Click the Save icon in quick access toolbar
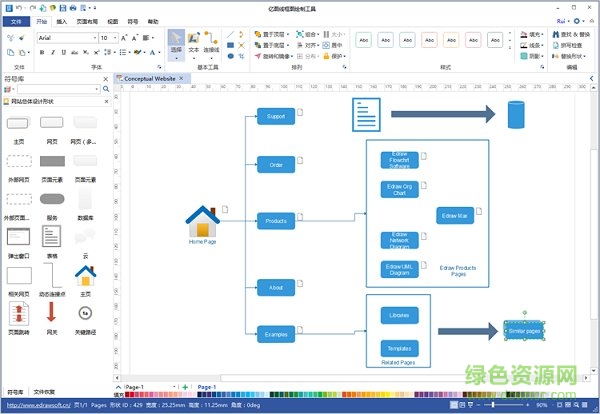The width and height of the screenshot is (600, 414). [x=63, y=8]
